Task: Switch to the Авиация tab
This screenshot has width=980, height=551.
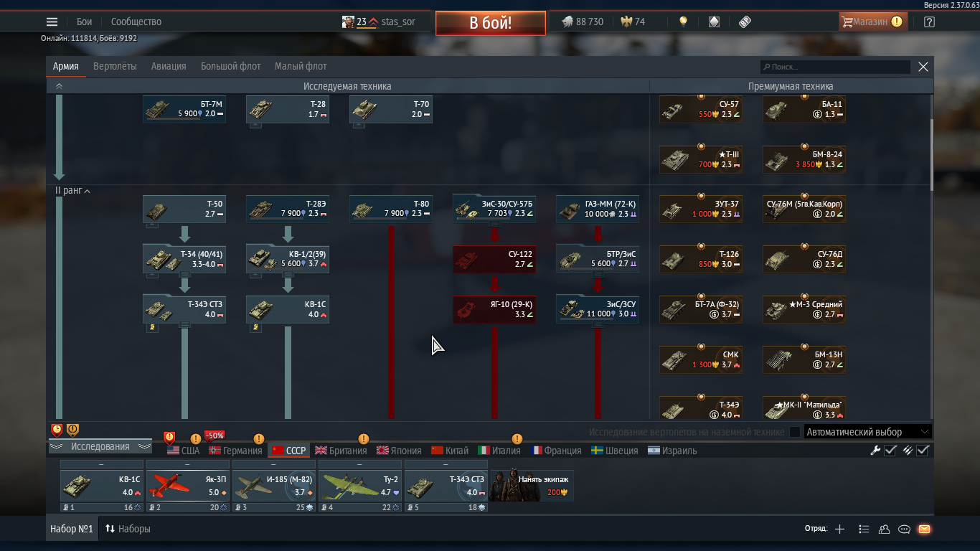Action: [x=169, y=66]
